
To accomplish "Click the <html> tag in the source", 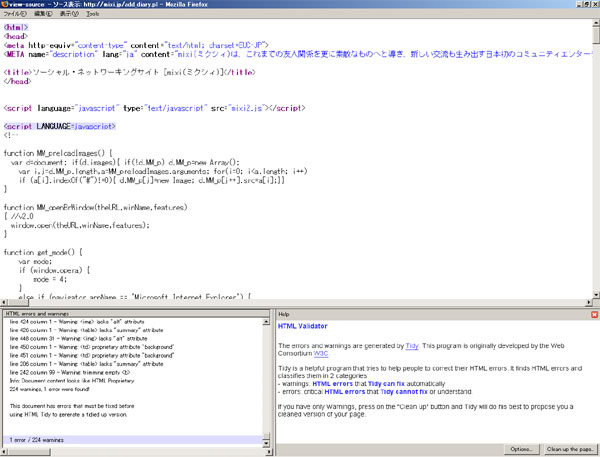I will point(16,28).
